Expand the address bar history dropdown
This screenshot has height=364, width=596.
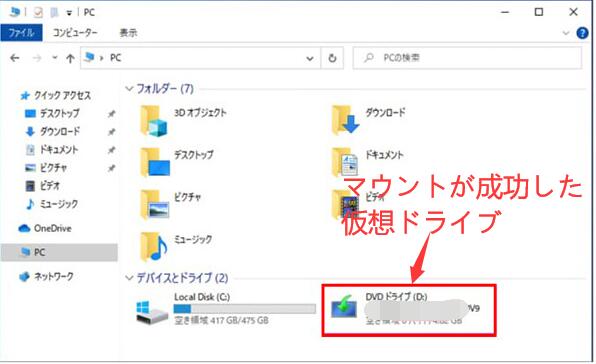point(310,59)
